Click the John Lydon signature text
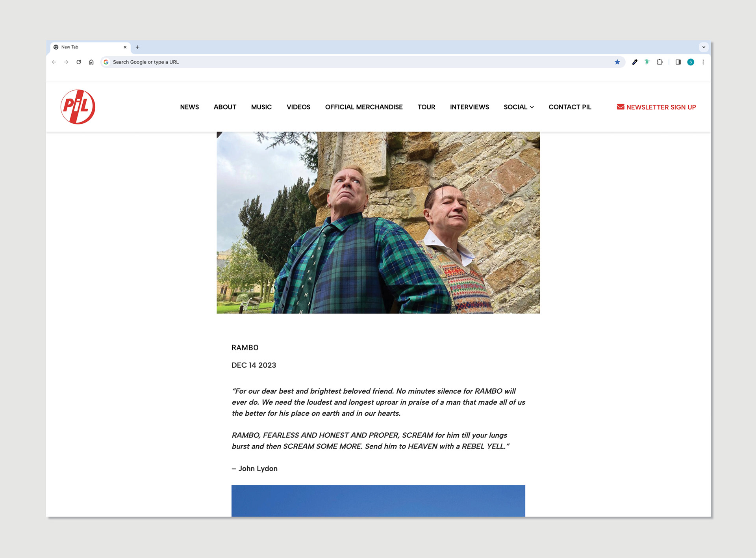The height and width of the screenshot is (558, 756). [x=255, y=469]
